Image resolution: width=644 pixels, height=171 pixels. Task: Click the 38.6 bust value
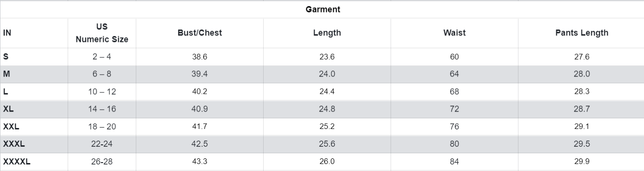coord(200,57)
